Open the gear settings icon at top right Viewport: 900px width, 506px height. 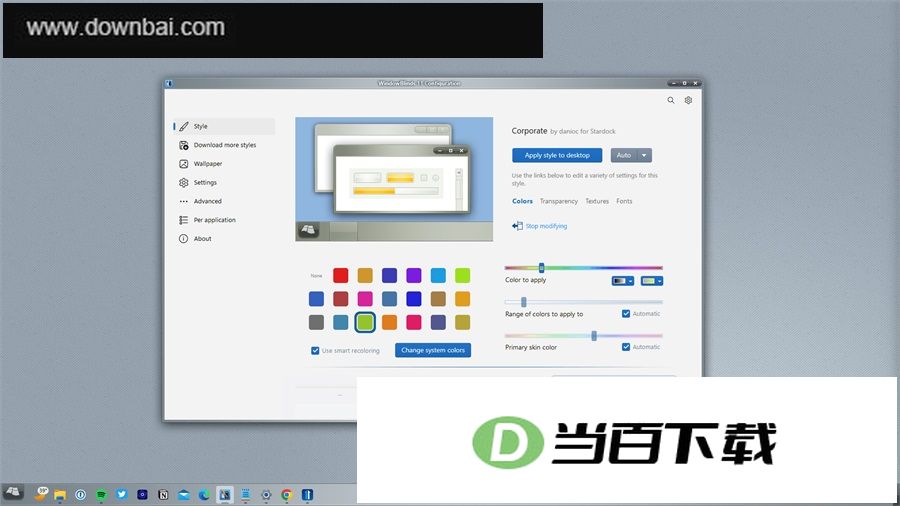click(x=688, y=100)
